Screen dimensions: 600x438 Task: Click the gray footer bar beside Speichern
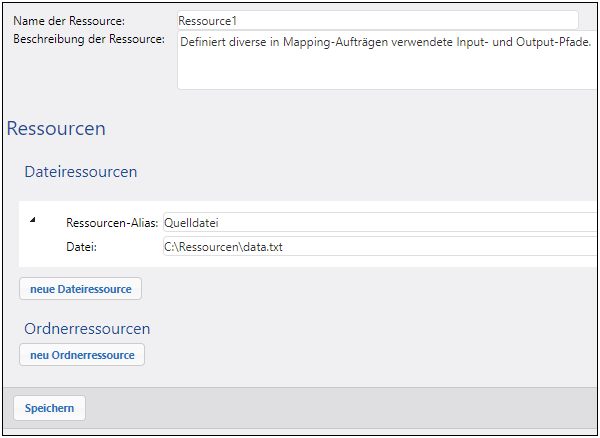point(340,408)
